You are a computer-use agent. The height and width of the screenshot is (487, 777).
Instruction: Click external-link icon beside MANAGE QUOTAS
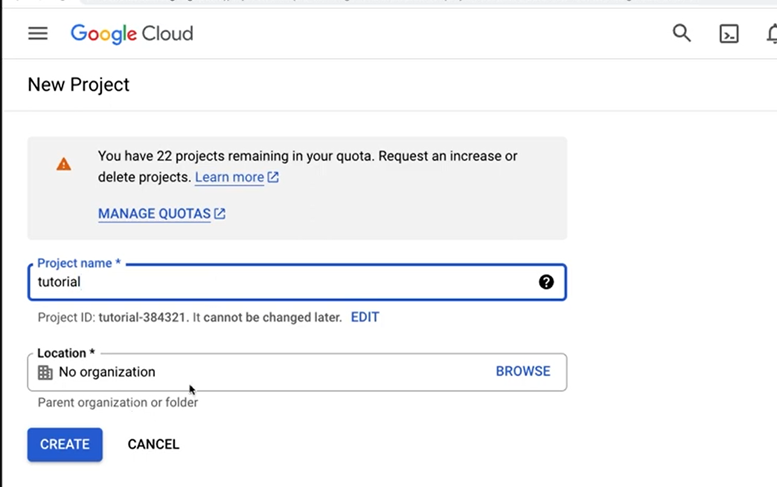click(x=220, y=214)
